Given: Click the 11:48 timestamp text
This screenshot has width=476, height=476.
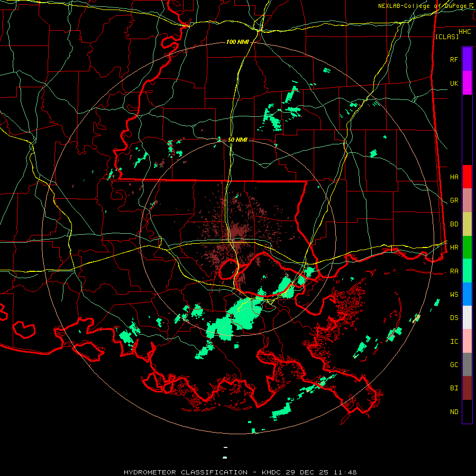Looking at the screenshot, I should click(x=344, y=472).
